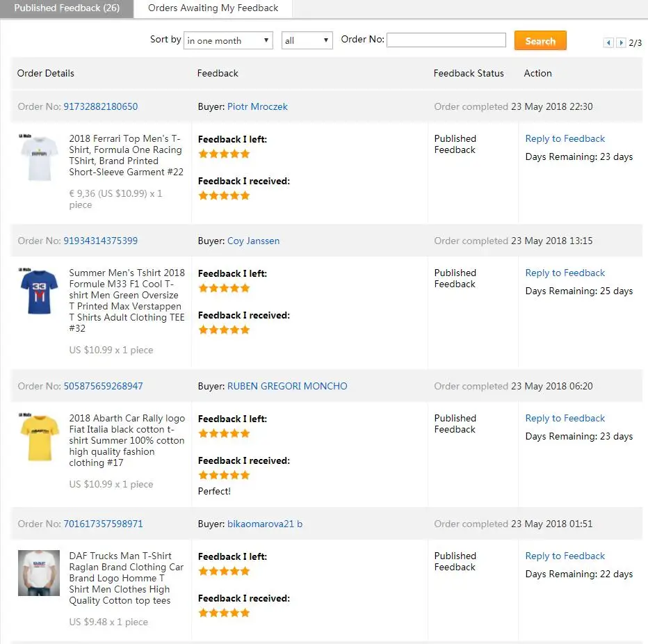The image size is (648, 644).
Task: Open buyer Coy Janssen's profile
Action: tap(253, 241)
